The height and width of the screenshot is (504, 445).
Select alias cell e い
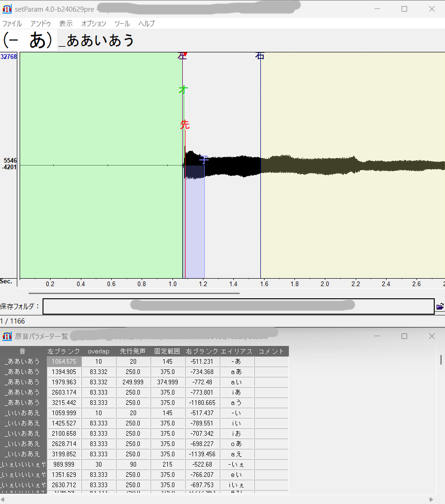click(237, 475)
